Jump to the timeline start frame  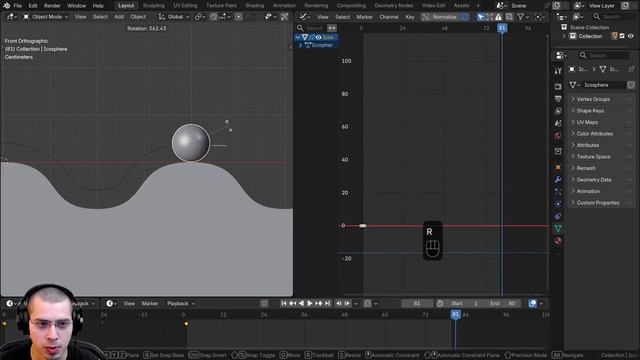tap(284, 303)
